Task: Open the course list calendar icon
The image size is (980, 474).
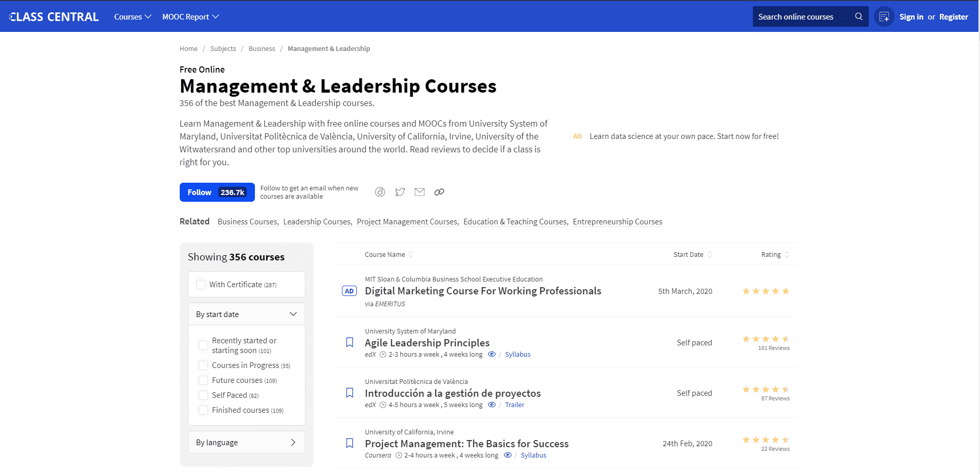Action: pyautogui.click(x=884, y=17)
